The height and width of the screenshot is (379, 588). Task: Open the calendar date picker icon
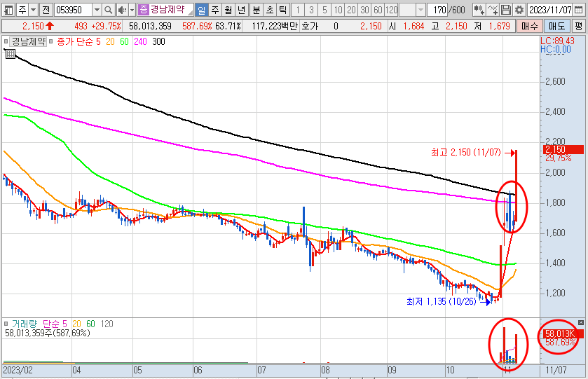[x=579, y=10]
